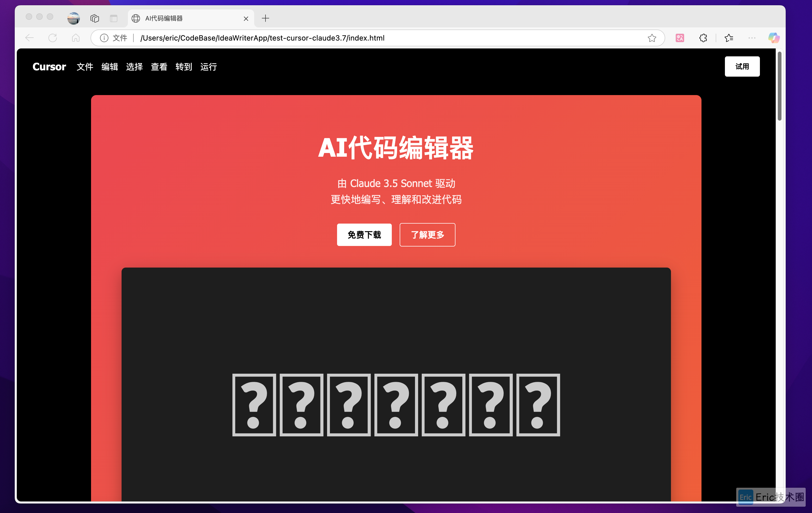Open the profile avatar in title bar
This screenshot has height=513, width=812.
[x=73, y=18]
